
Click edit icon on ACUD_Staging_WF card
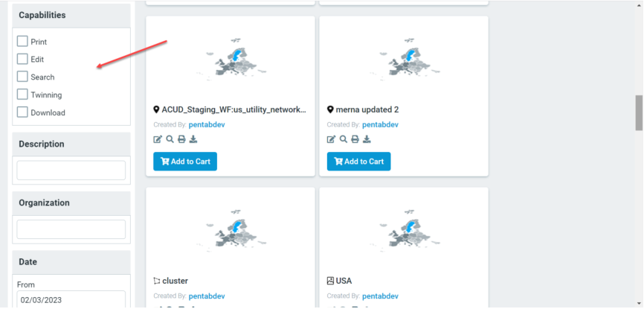[158, 139]
